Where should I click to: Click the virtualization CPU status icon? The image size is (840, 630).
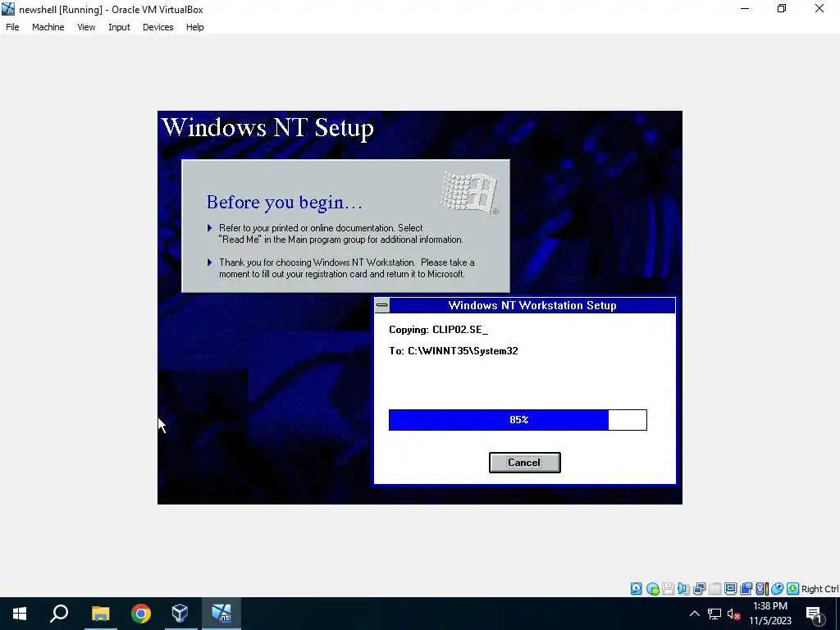[x=762, y=589]
